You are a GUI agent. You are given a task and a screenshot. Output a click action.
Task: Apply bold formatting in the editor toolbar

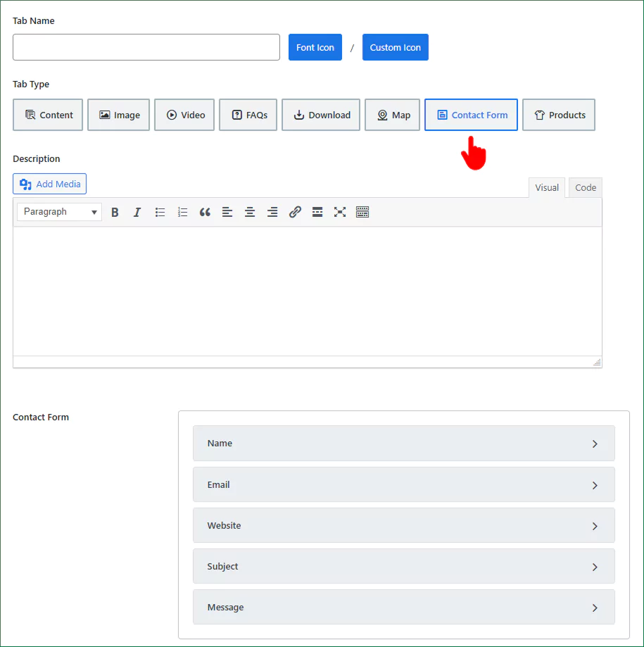click(115, 212)
